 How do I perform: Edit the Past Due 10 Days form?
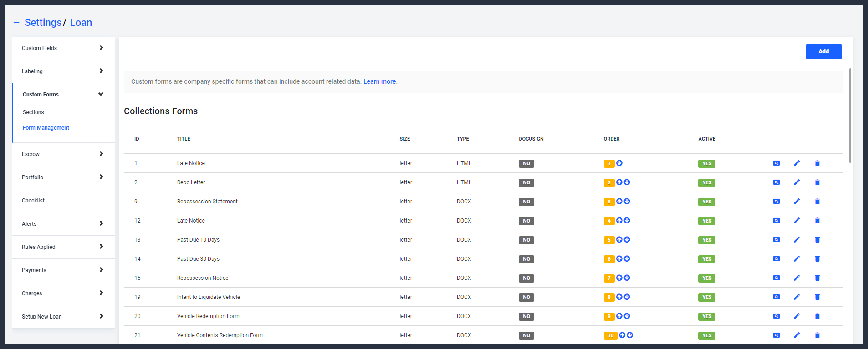coord(797,240)
